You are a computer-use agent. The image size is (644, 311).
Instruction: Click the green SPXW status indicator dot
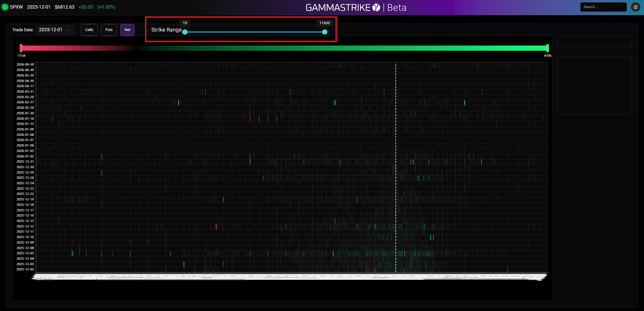(5, 7)
